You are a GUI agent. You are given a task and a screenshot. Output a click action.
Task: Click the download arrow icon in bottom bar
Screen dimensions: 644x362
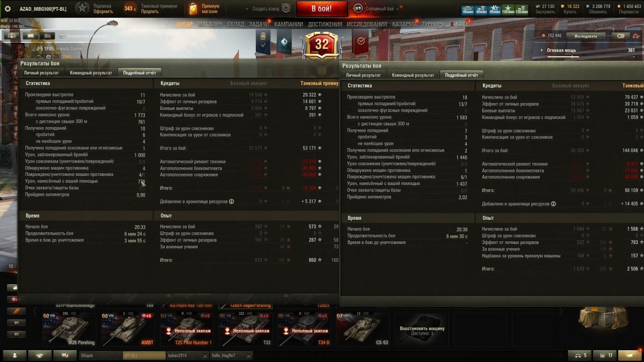click(x=14, y=355)
